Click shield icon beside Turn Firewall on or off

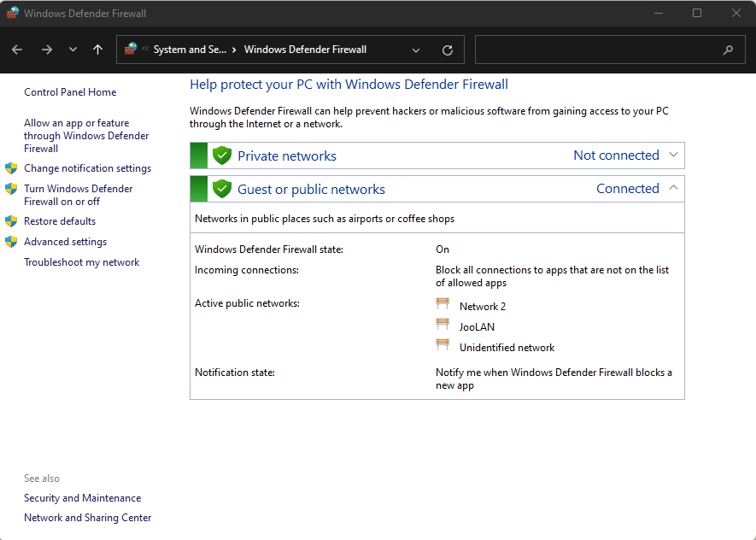(11, 189)
